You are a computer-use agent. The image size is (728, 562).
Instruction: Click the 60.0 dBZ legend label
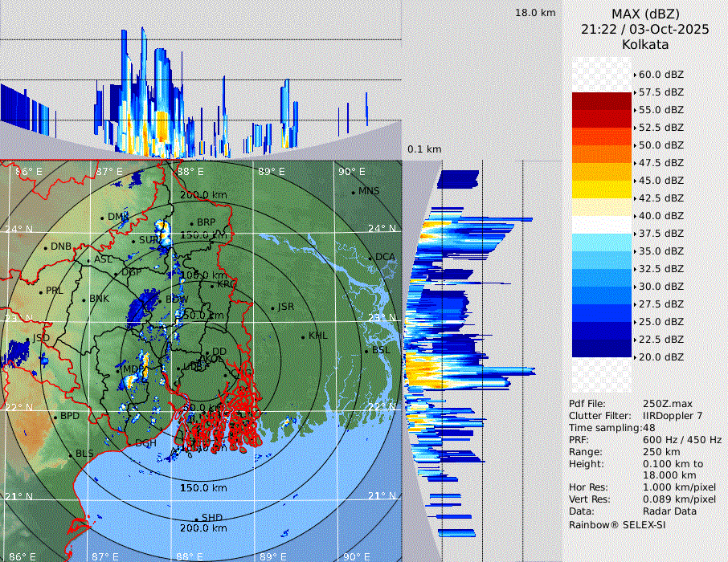pyautogui.click(x=661, y=75)
